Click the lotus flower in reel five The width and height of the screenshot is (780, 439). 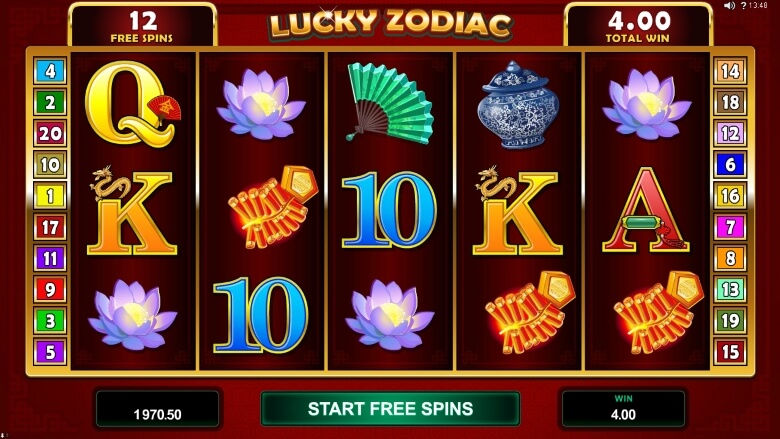click(x=646, y=104)
